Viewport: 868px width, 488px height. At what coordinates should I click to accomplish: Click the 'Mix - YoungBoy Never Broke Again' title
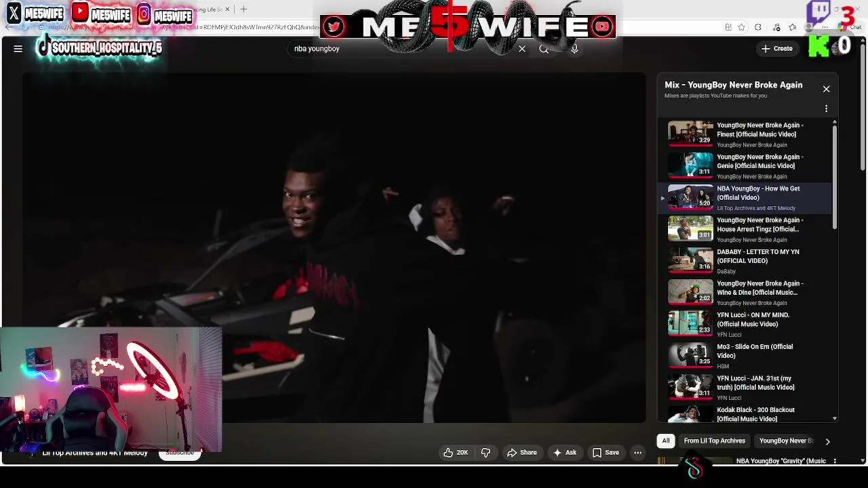[x=733, y=85]
